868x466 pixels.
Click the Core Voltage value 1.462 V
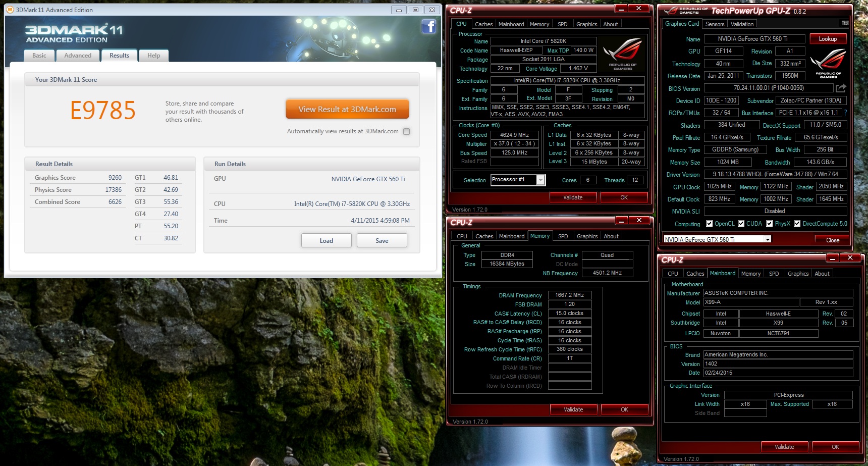(x=578, y=68)
